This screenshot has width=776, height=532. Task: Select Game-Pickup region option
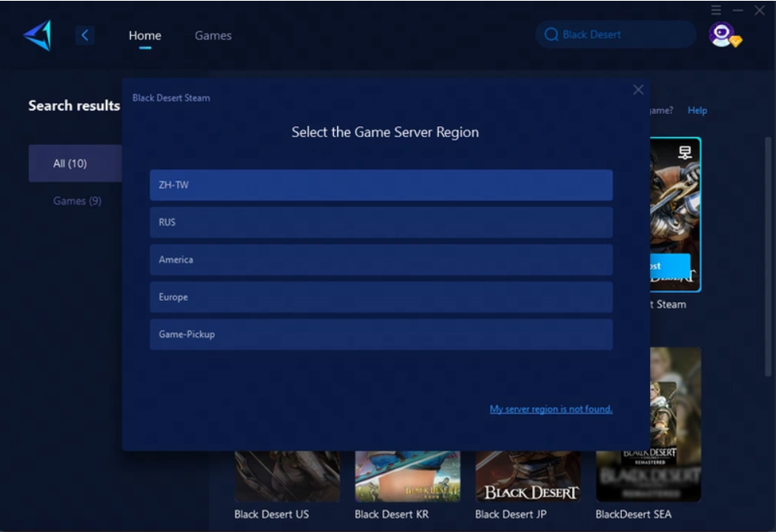click(x=381, y=335)
